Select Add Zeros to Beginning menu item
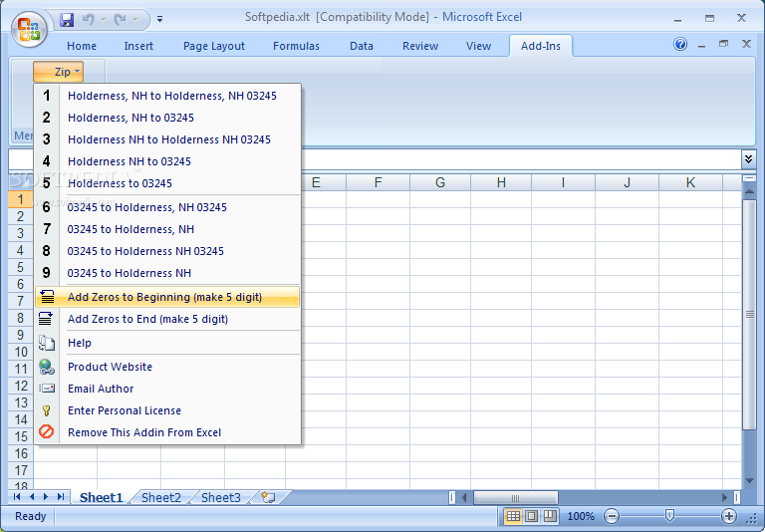 [167, 297]
